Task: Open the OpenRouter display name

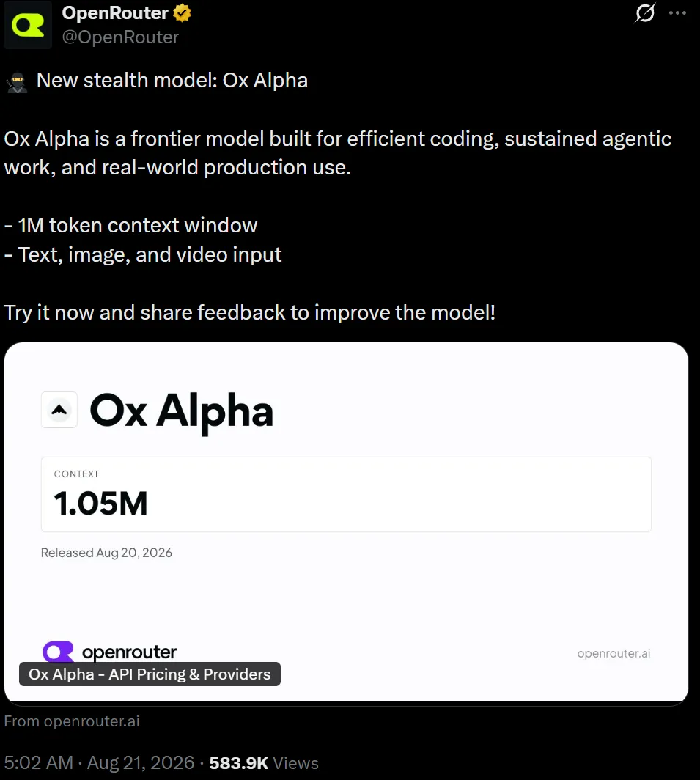Action: (115, 13)
